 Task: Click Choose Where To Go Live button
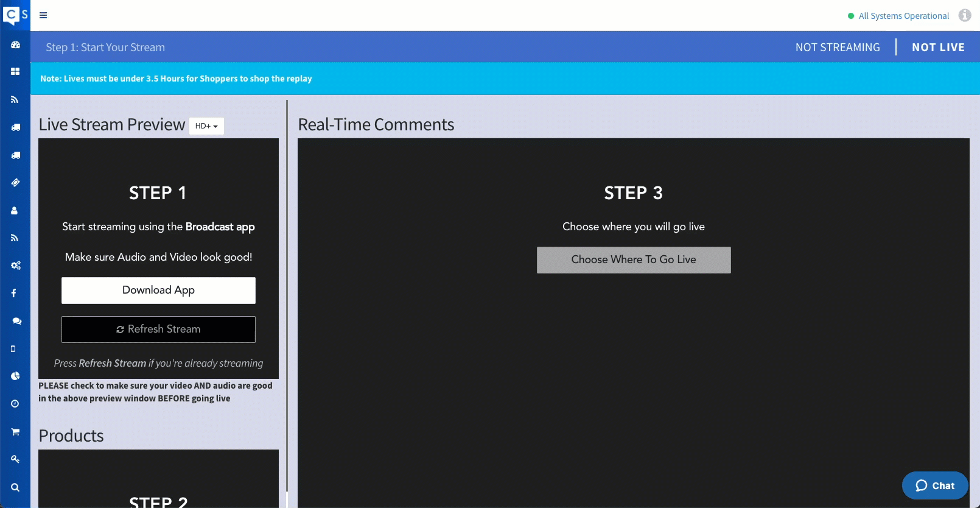[633, 260]
